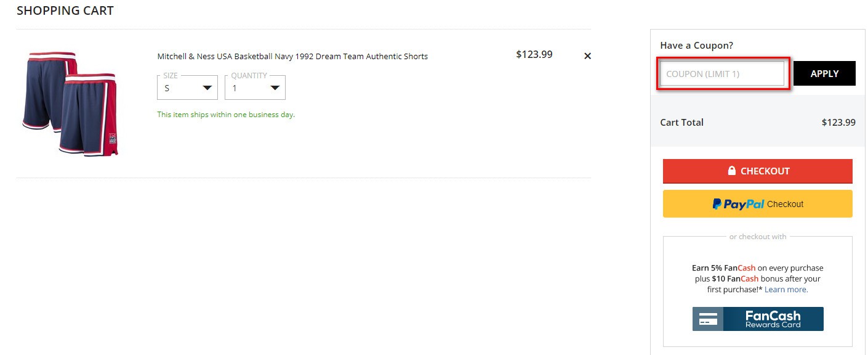Open the FanCash Rewards Card banner
The height and width of the screenshot is (355, 868).
coord(758,319)
